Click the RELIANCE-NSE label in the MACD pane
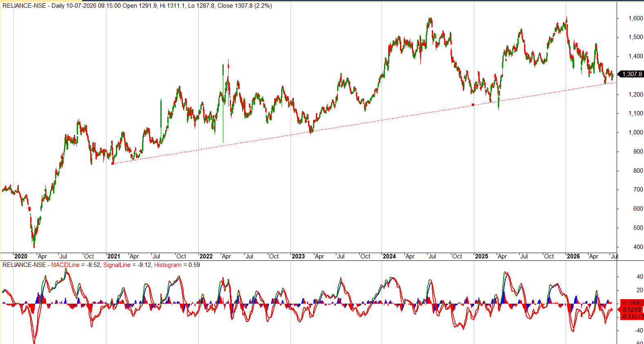Image resolution: width=644 pixels, height=344 pixels. (24, 265)
